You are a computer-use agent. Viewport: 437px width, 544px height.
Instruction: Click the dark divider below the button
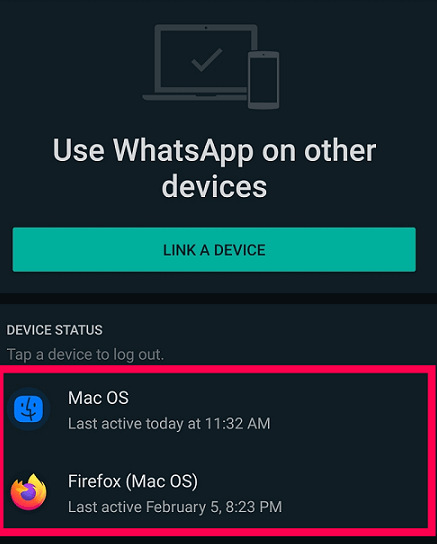pos(218,298)
